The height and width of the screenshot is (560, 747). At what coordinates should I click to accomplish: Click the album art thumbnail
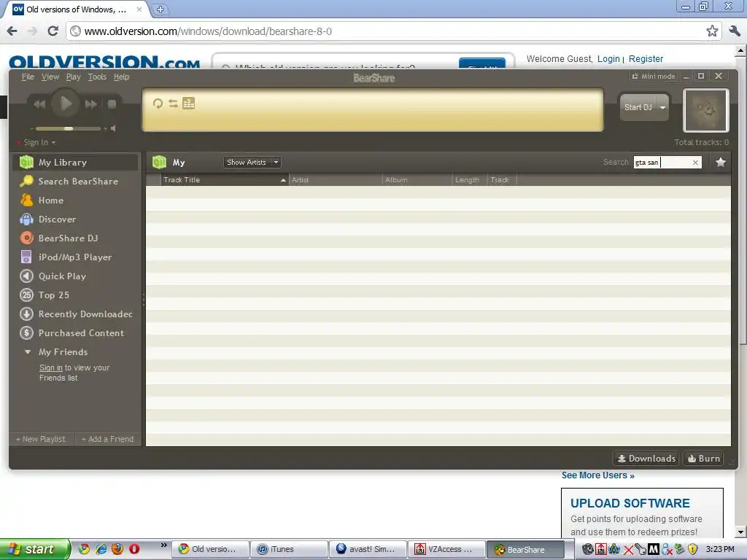706,110
